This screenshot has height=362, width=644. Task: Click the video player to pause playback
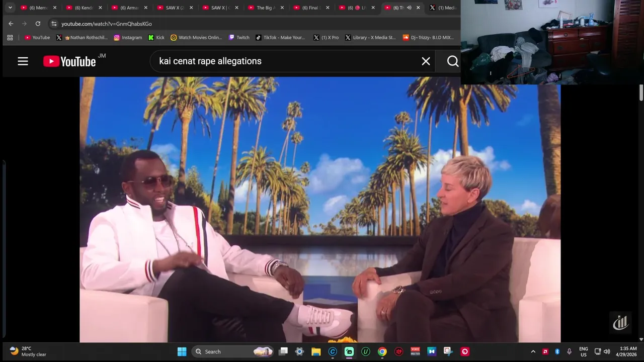coord(320,210)
